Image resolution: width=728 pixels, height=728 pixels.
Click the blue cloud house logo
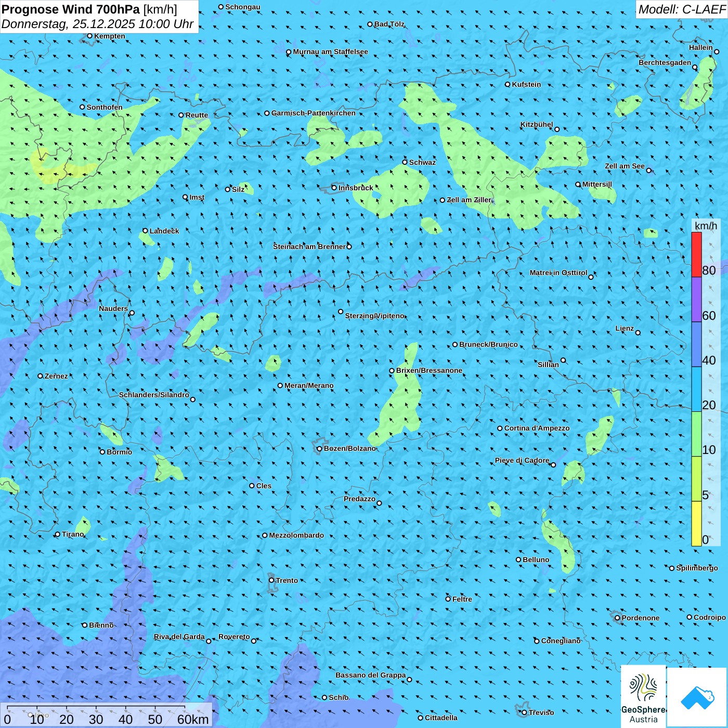(697, 697)
